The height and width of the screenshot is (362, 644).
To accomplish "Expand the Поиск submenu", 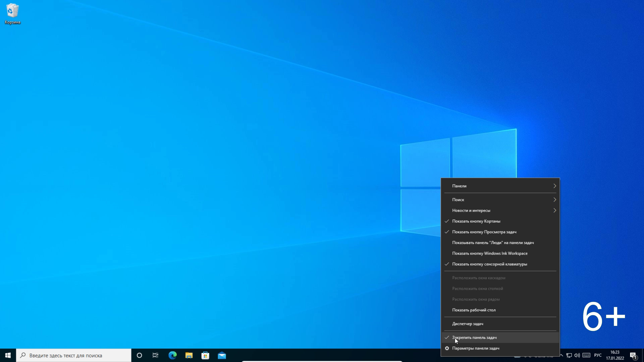I will tap(500, 200).
